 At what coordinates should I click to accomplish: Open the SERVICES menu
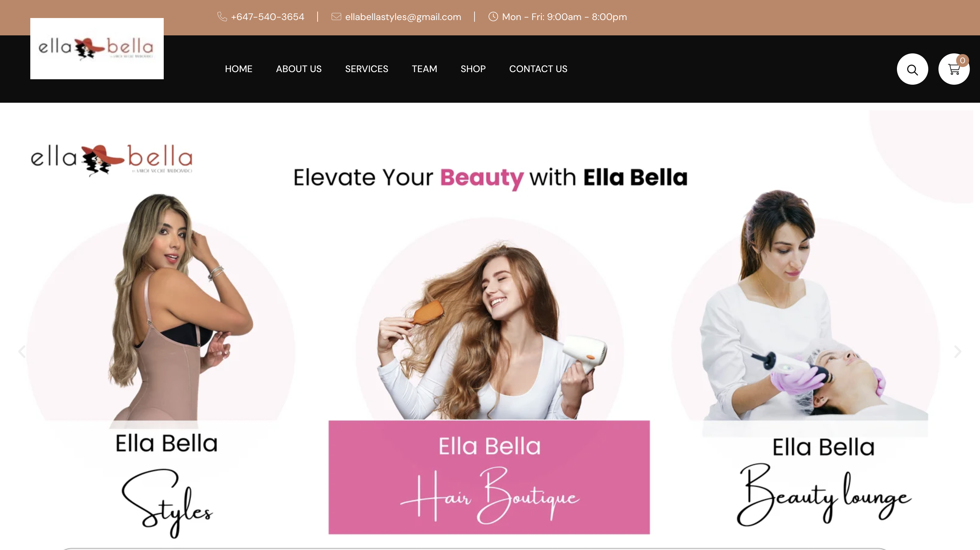coord(366,69)
